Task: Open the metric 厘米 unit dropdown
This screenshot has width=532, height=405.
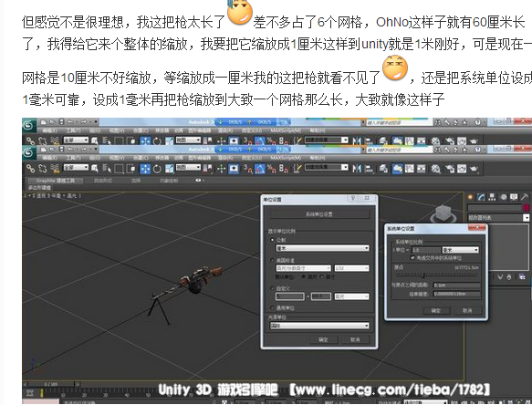Action: [322, 248]
